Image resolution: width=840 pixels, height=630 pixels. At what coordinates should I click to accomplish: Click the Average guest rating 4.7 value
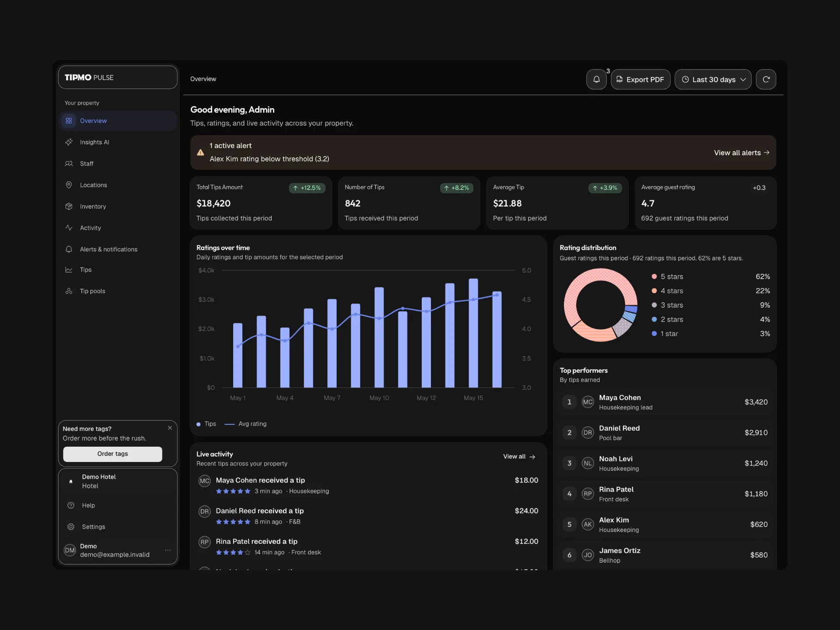coord(648,203)
